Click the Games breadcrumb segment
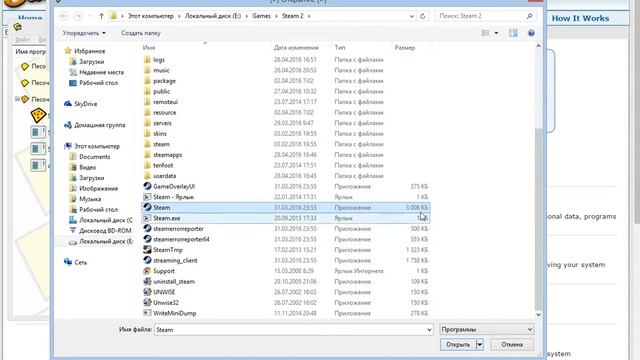Screen dimensions: 640x360 pos(261,16)
